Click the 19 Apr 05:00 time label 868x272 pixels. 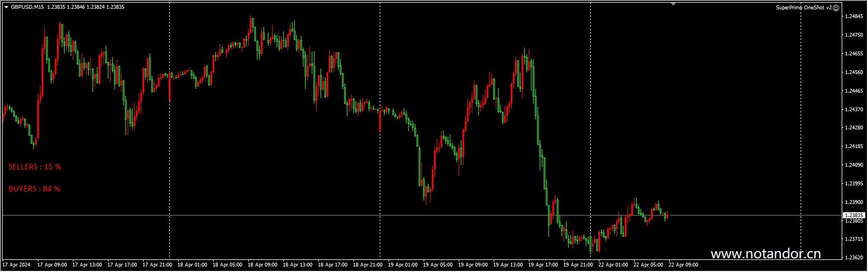[x=438, y=265]
